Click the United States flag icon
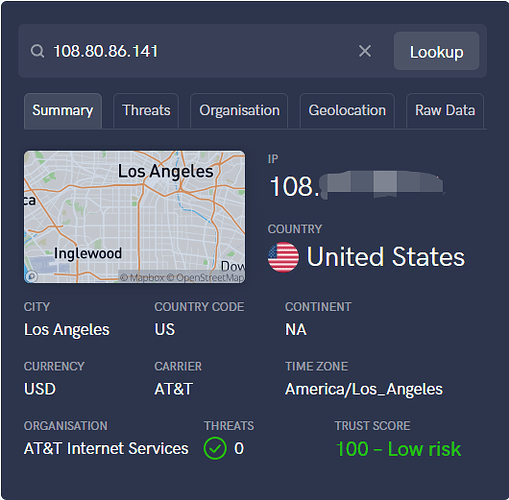 [283, 257]
